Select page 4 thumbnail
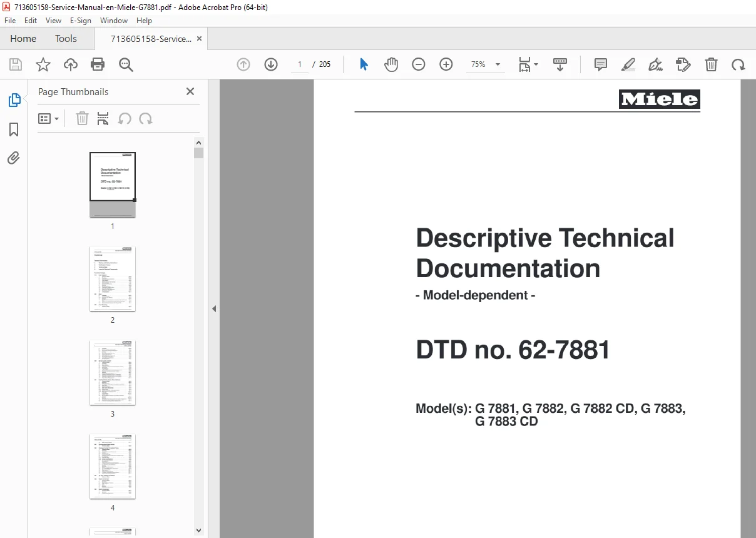Screen dimensions: 756x538 pos(113,467)
